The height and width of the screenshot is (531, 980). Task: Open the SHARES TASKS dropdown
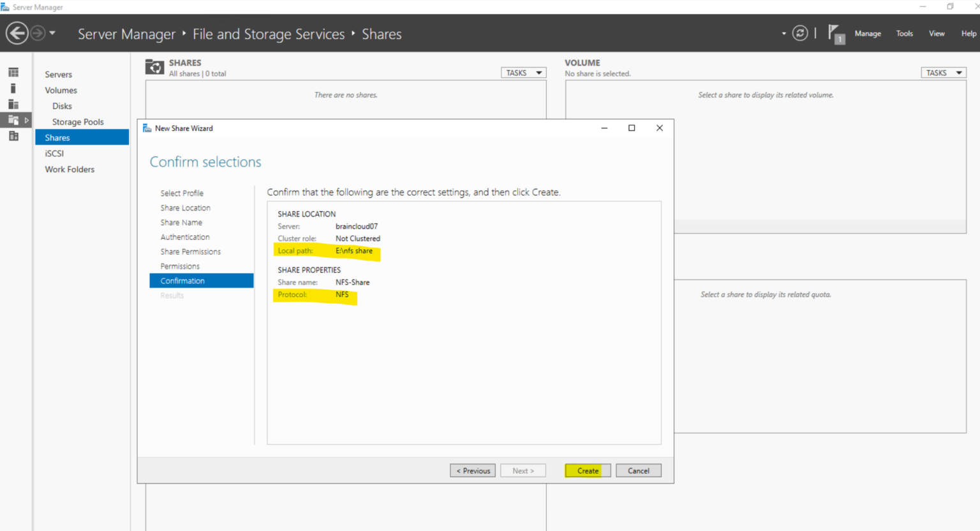pyautogui.click(x=523, y=72)
